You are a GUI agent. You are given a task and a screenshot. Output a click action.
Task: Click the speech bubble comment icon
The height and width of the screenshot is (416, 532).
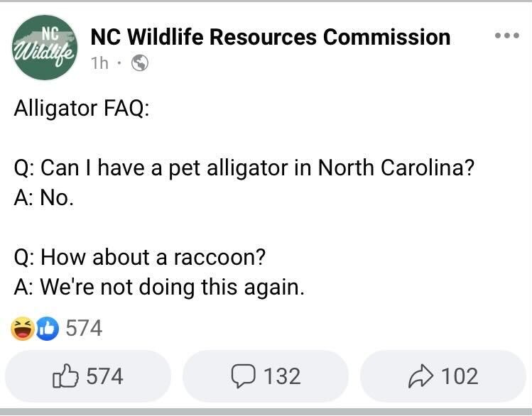pos(244,376)
